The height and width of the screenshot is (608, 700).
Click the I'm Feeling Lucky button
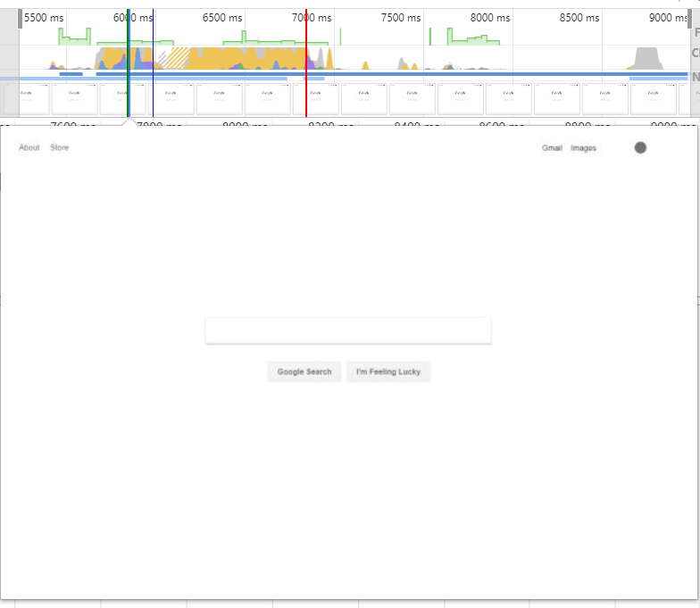388,371
